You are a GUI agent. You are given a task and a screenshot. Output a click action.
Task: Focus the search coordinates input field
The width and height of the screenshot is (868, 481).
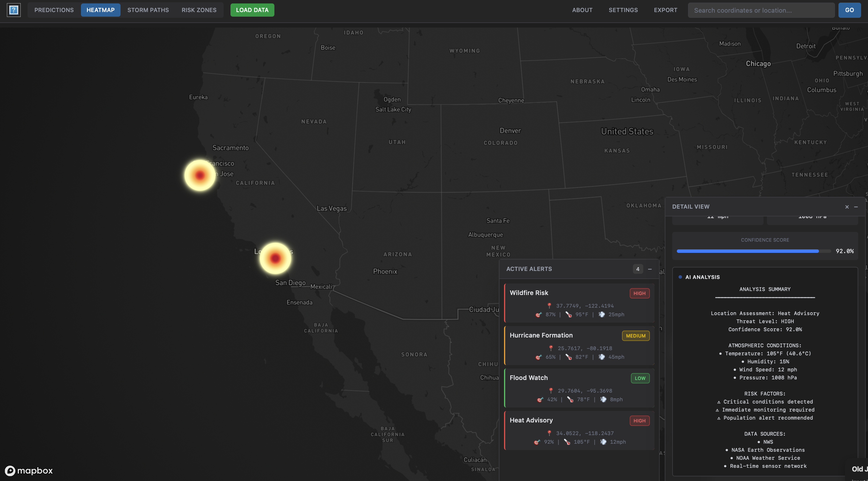pos(761,10)
